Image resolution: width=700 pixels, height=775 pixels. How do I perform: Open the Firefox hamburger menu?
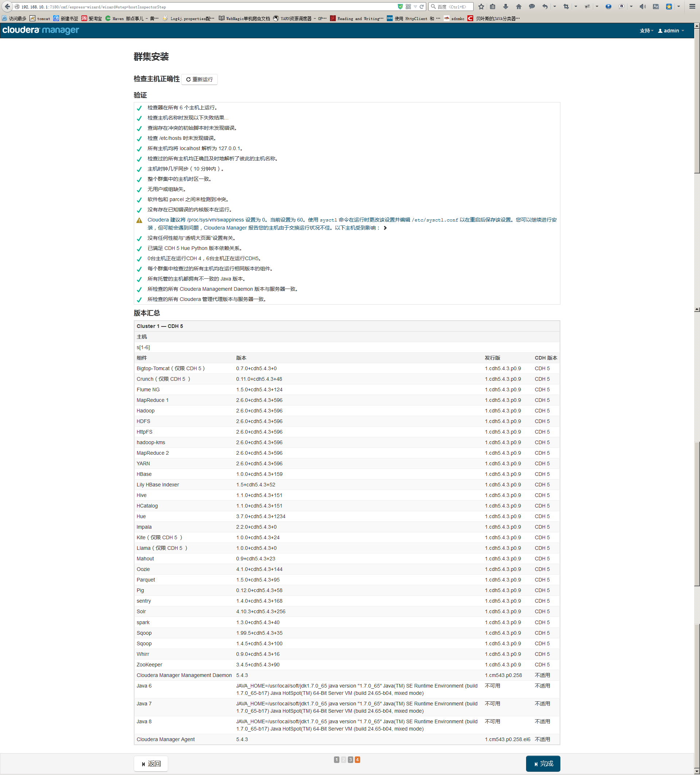pyautogui.click(x=692, y=7)
